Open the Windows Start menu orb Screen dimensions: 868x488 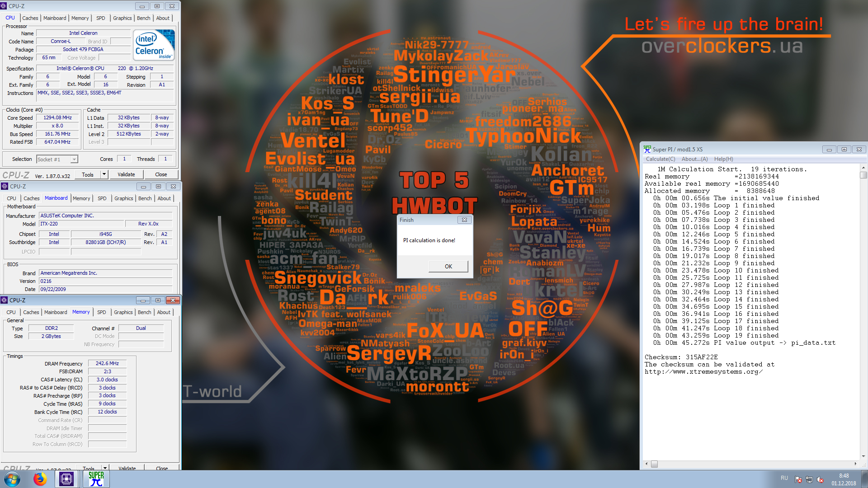(x=12, y=479)
